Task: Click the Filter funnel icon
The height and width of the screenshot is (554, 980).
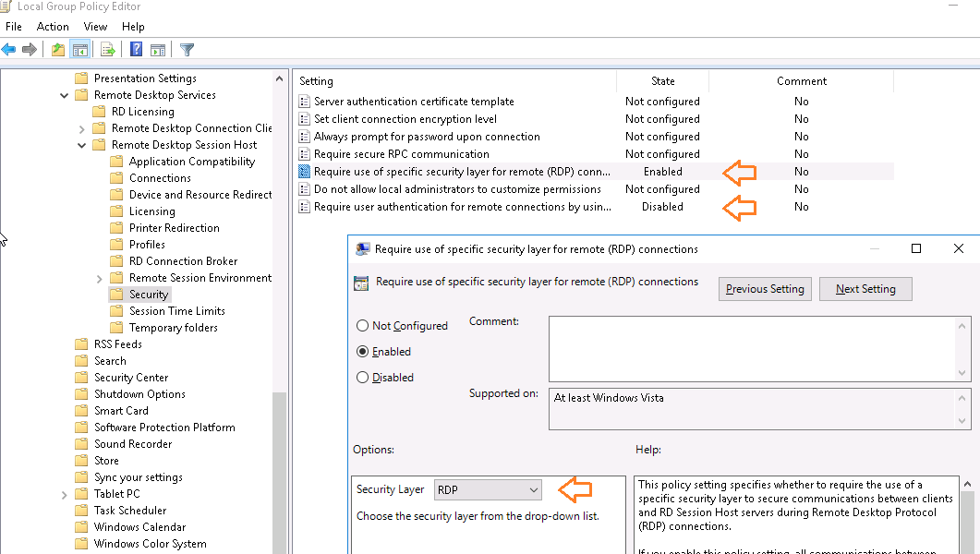Action: (187, 49)
